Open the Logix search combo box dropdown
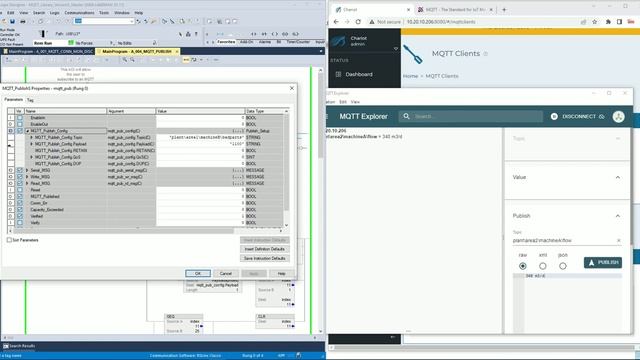Viewport: 640px width, 360px height. point(131,21)
